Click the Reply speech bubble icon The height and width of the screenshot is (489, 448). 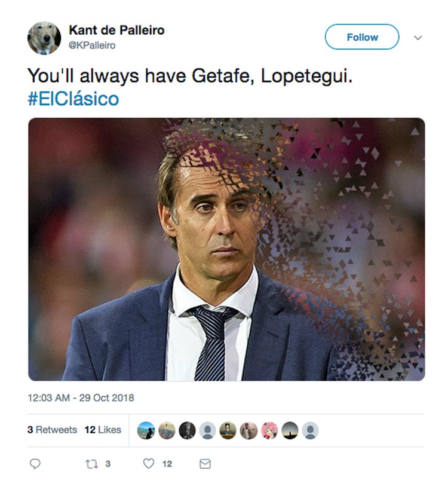[35, 463]
